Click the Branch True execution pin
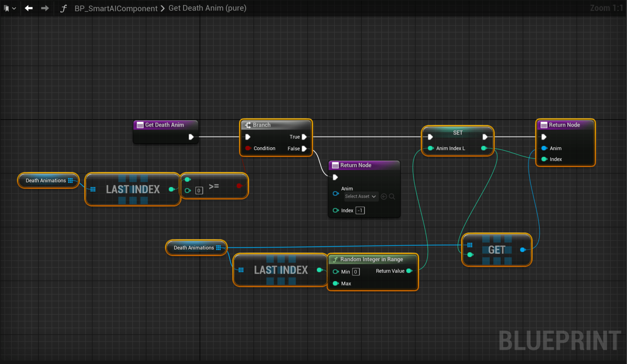Screen dimensions: 627x364 [304, 137]
